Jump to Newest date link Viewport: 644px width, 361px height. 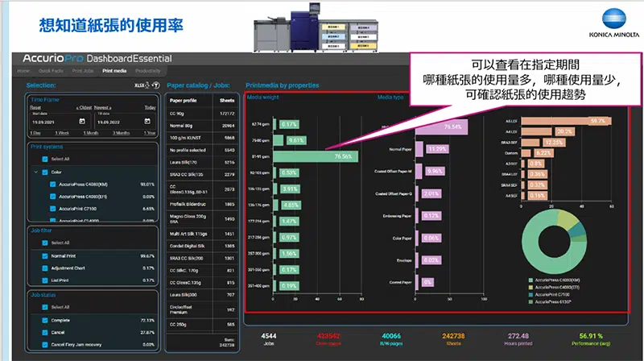pos(103,107)
